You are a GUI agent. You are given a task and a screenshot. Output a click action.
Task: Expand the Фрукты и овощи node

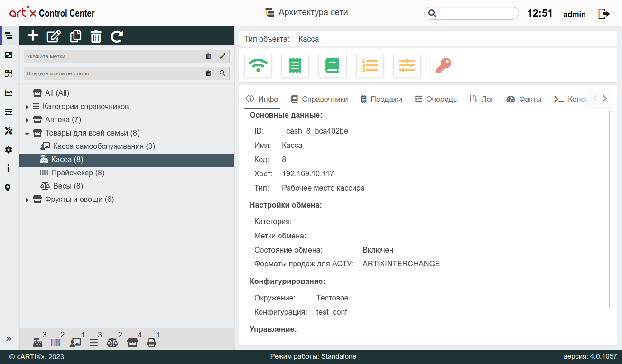tap(27, 200)
